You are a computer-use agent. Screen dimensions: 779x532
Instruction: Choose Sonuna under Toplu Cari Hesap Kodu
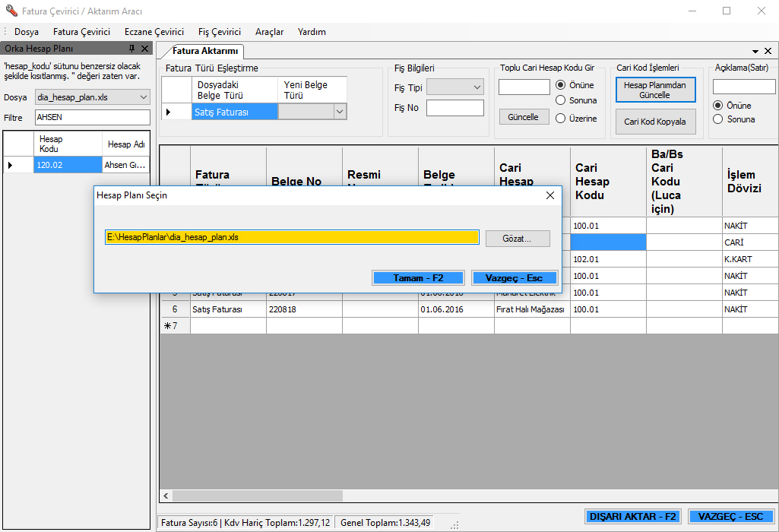pyautogui.click(x=560, y=100)
